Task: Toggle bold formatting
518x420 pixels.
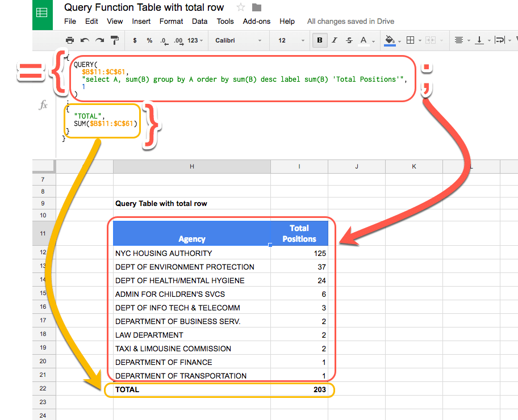Action: tap(319, 40)
